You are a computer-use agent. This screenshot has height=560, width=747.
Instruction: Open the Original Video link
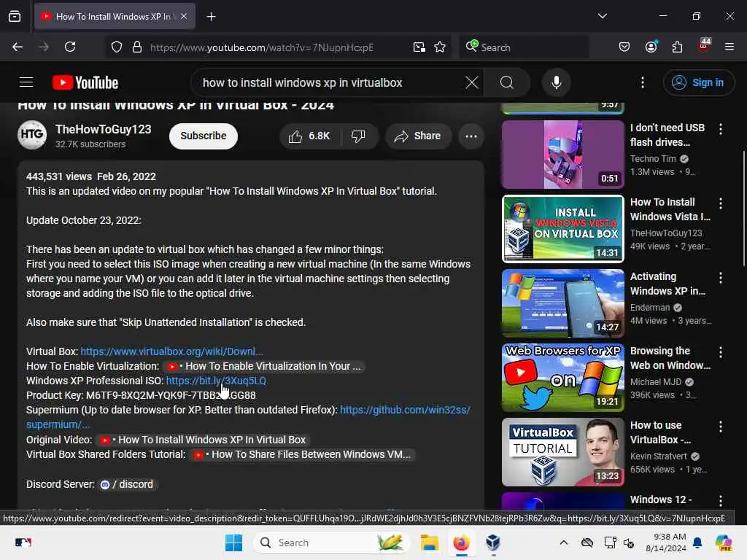[x=203, y=440]
